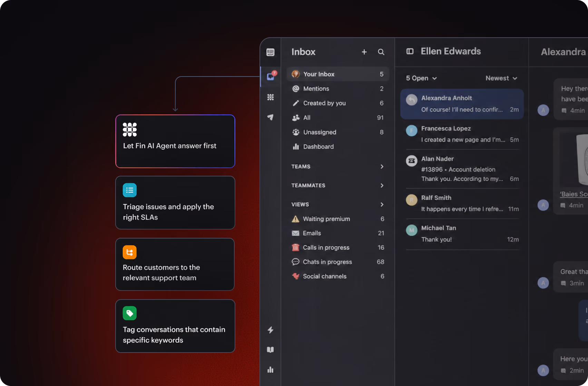588x386 pixels.
Task: Click the product image thumbnail in chat
Action: 574,159
